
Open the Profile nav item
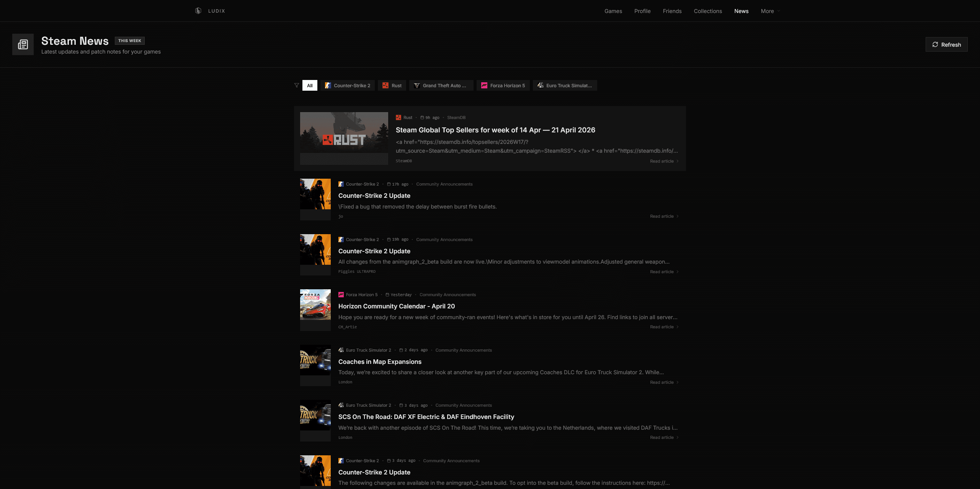coord(642,11)
